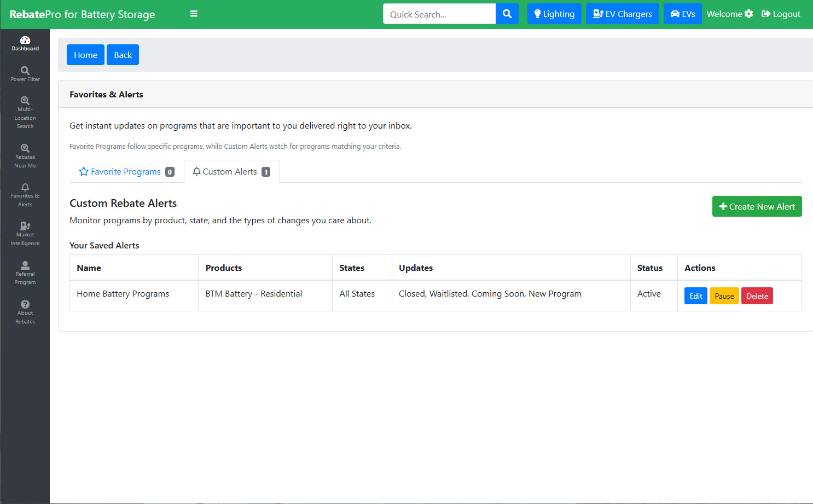This screenshot has height=504, width=813.
Task: Open Rebates Near Me in sidebar
Action: [x=25, y=156]
